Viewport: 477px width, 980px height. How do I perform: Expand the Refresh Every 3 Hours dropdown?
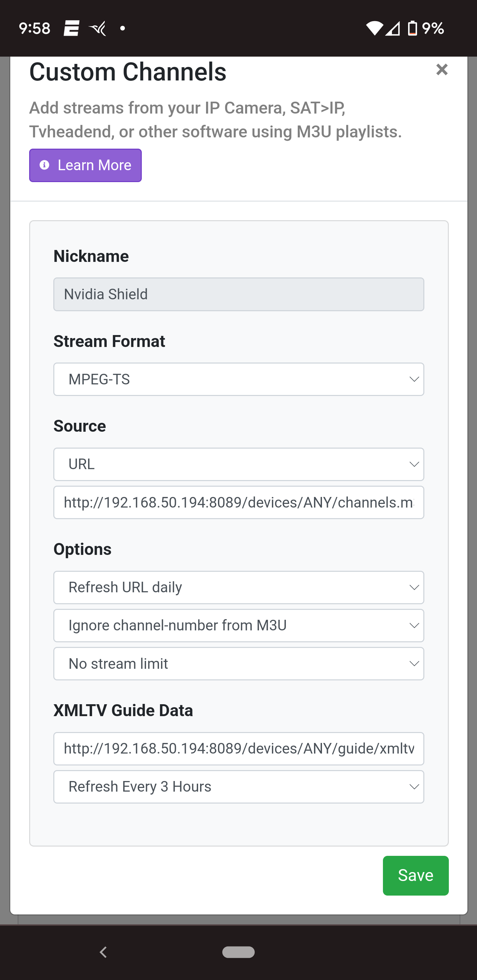(x=238, y=786)
